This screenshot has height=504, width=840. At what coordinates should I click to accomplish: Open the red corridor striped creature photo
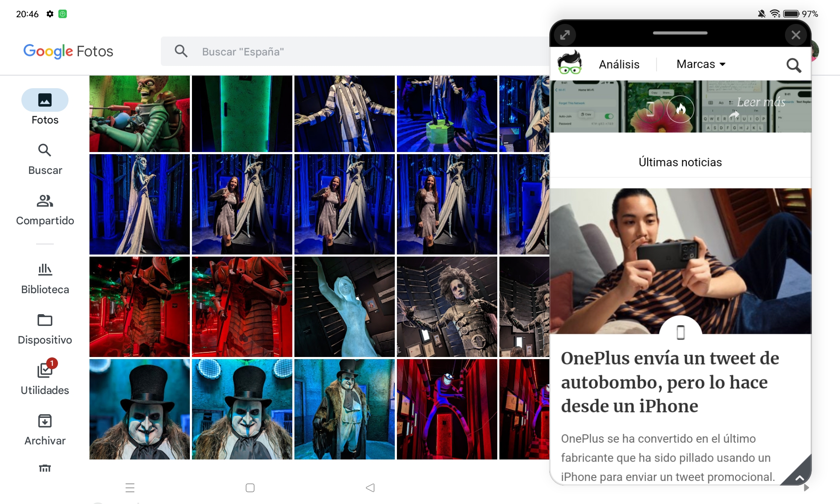point(447,409)
